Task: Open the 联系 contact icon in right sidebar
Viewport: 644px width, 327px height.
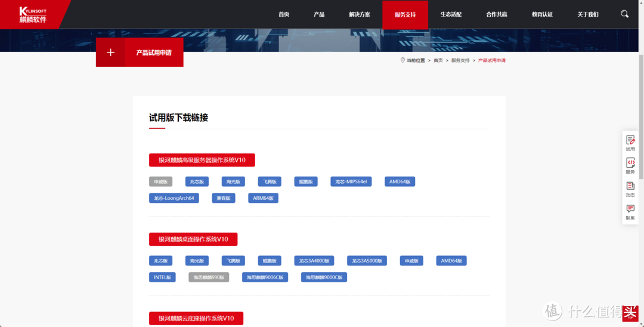Action: point(630,212)
